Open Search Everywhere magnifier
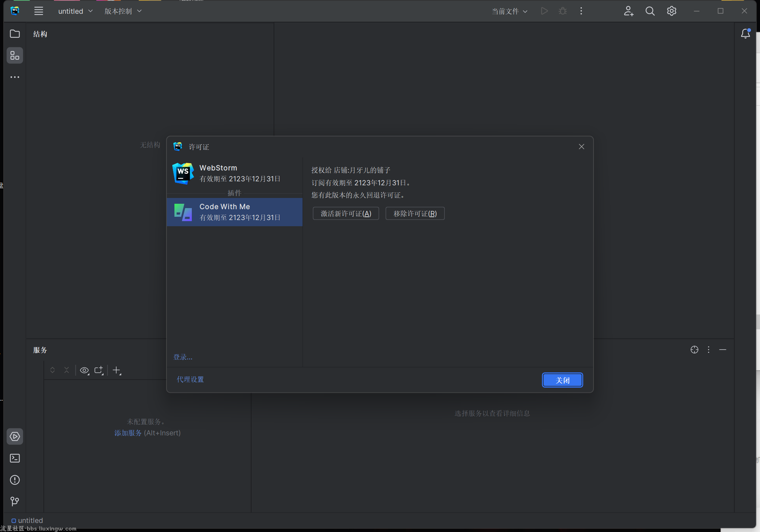Viewport: 760px width, 532px height. [x=650, y=11]
